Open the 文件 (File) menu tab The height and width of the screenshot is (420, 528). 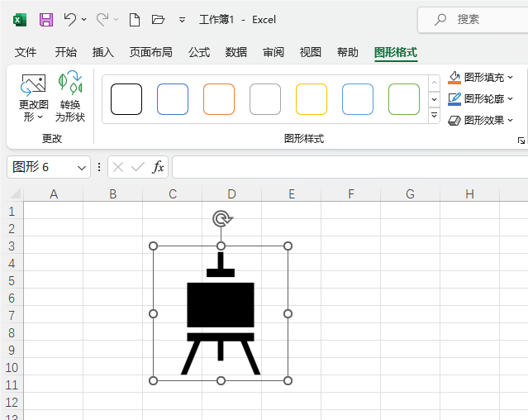[26, 52]
